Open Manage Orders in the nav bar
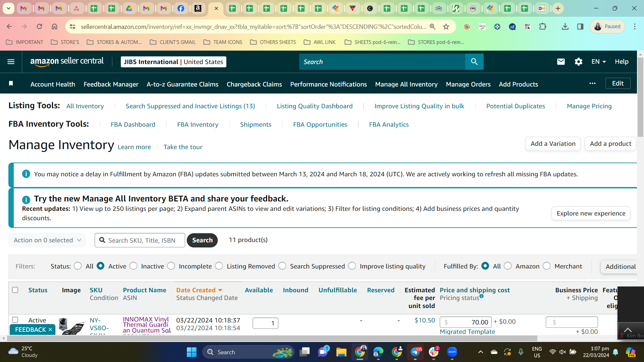The image size is (644, 362). point(468,84)
